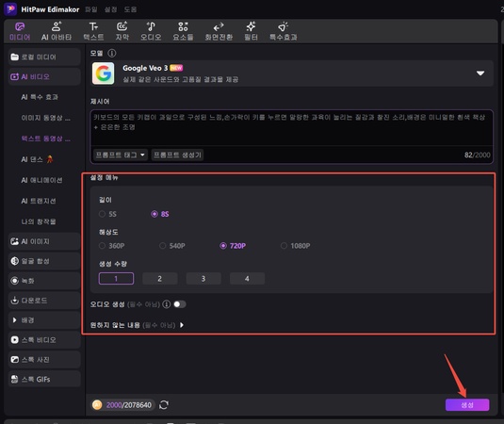Open the 텍스트 (Text) tool tab

tap(93, 31)
